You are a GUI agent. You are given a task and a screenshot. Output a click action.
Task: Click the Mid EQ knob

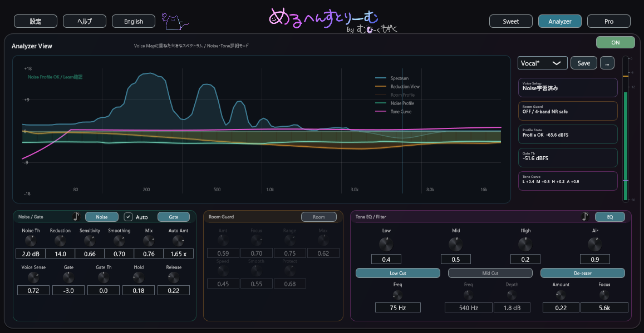click(455, 245)
